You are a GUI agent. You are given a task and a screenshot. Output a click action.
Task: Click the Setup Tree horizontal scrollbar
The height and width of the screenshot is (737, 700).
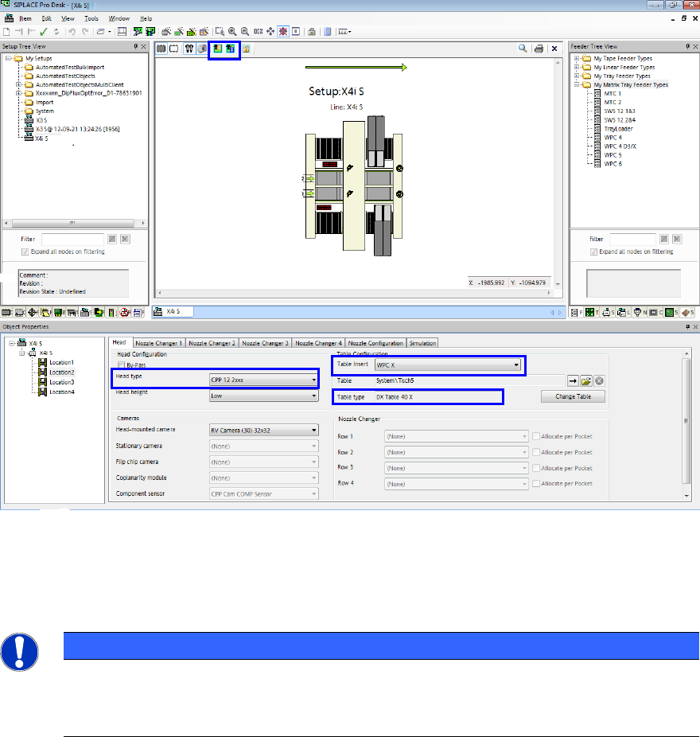(x=74, y=223)
